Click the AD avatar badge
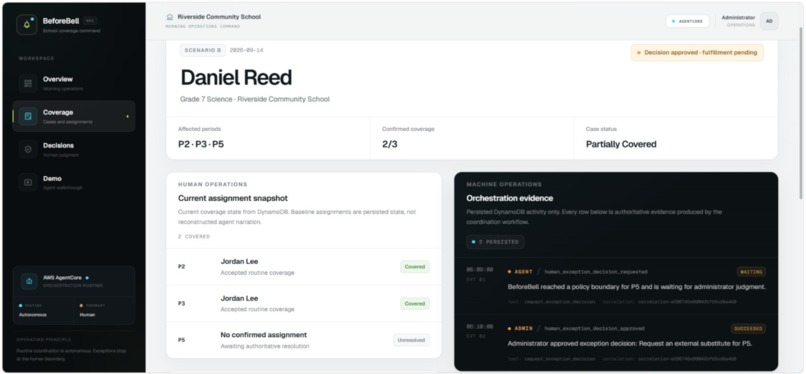 769,21
